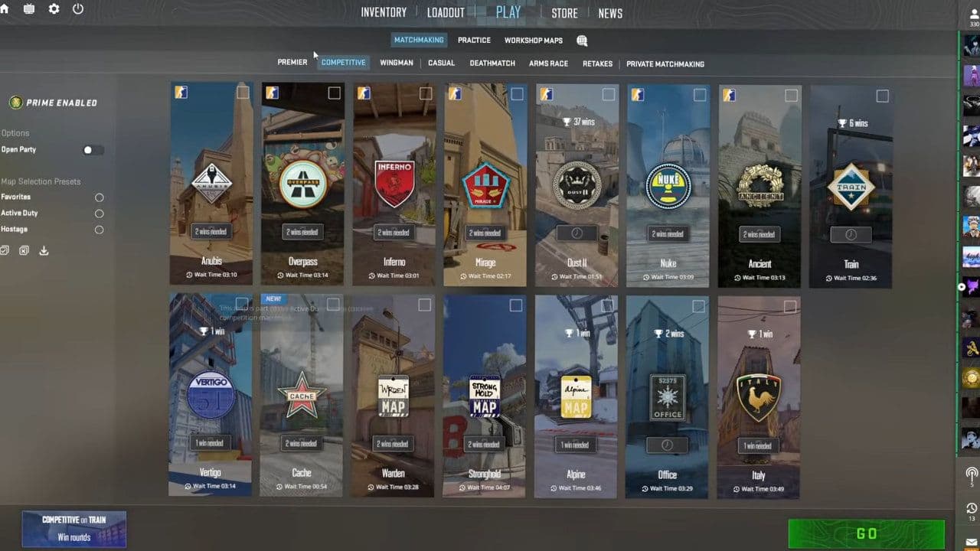Screen dimensions: 980x551
Task: Click the Ancient map emblem
Action: click(x=759, y=184)
